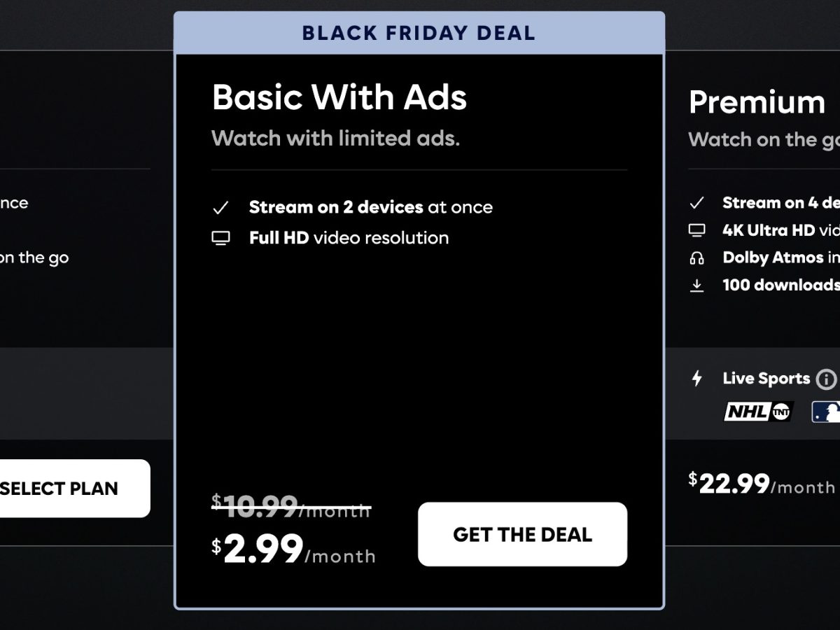This screenshot has height=630, width=840.
Task: Open the Live Sports info icon
Action: [x=826, y=379]
